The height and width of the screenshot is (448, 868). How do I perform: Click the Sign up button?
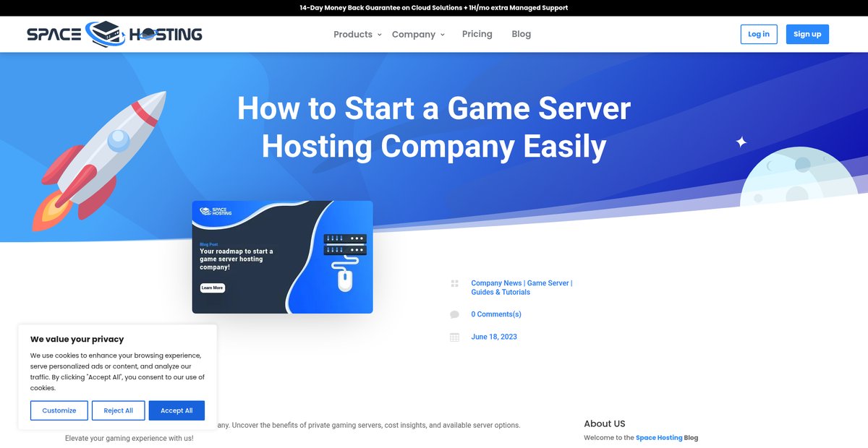[x=807, y=34]
